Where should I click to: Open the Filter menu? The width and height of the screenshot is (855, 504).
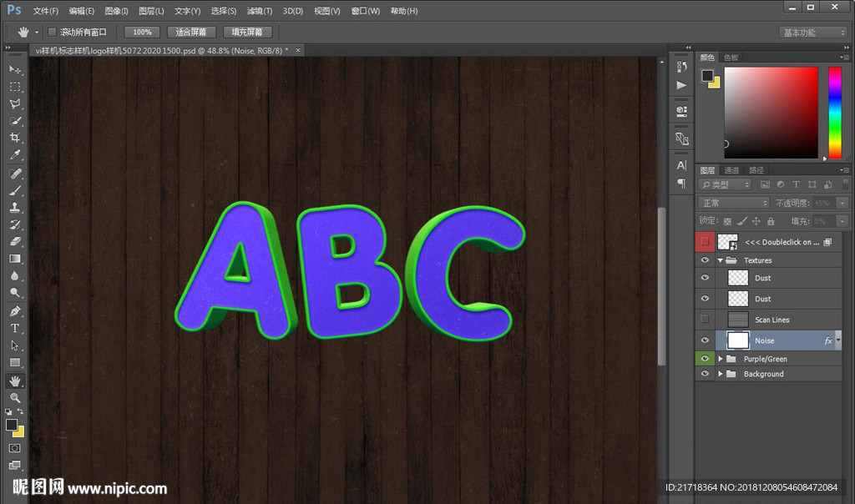(x=260, y=11)
